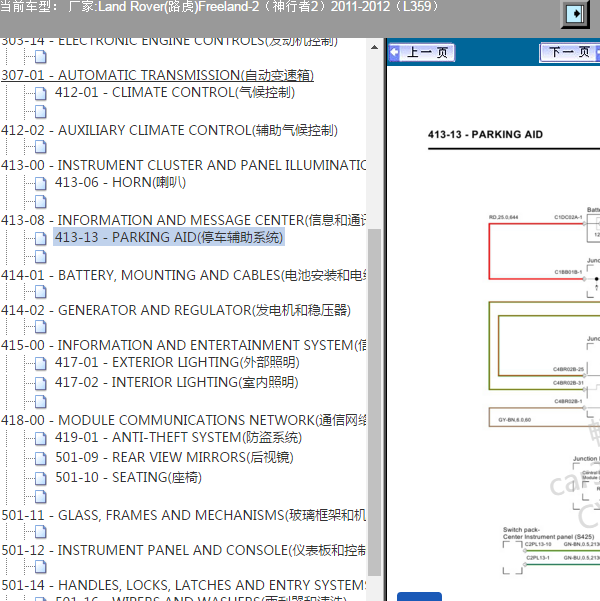Viewport: 600px width, 601px height.
Task: Open 418-00 Module Communications Network
Action: [x=183, y=420]
